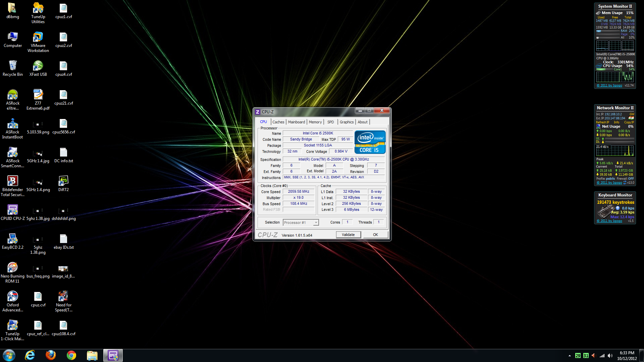Click the clock showing 6:33 PM

click(627, 353)
